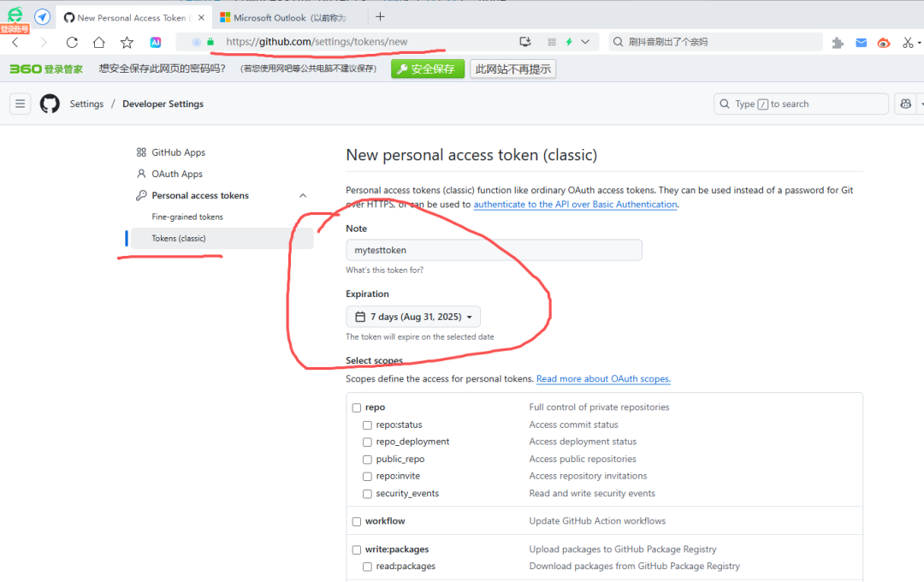Check the repo scope checkbox
This screenshot has height=582, width=924.
coord(357,407)
